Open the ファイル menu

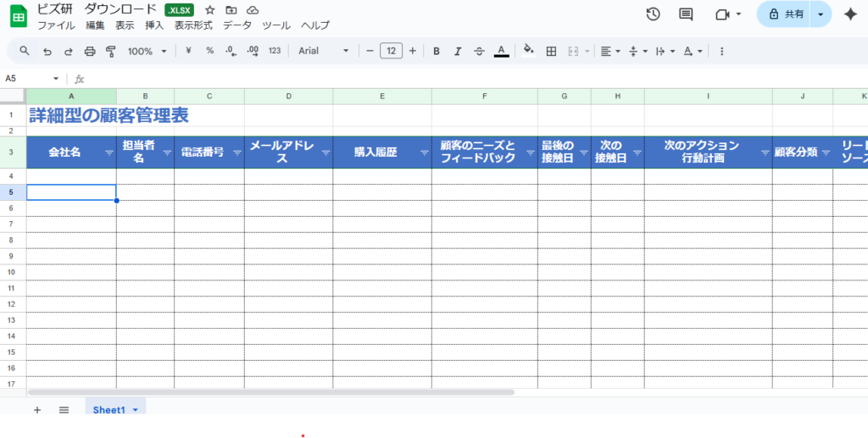point(56,25)
